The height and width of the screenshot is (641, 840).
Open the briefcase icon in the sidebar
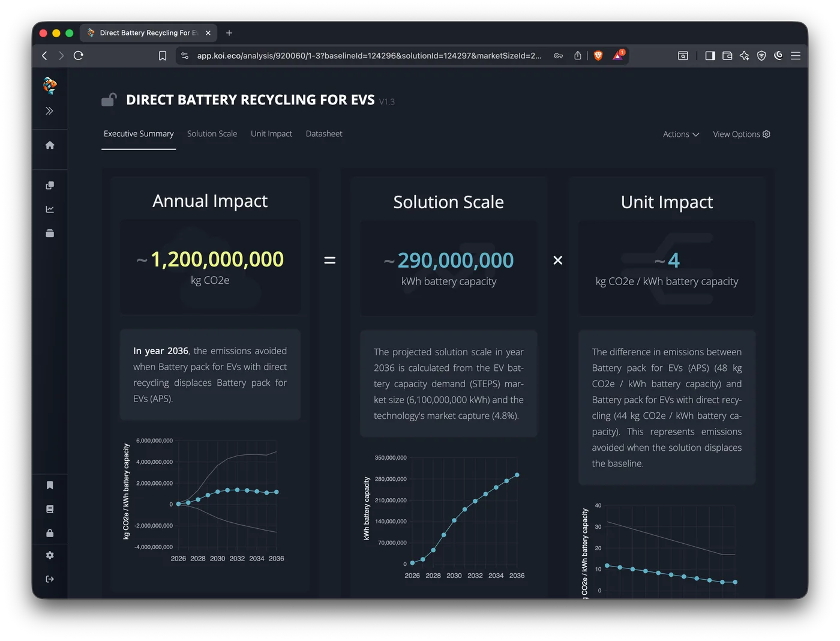[50, 233]
